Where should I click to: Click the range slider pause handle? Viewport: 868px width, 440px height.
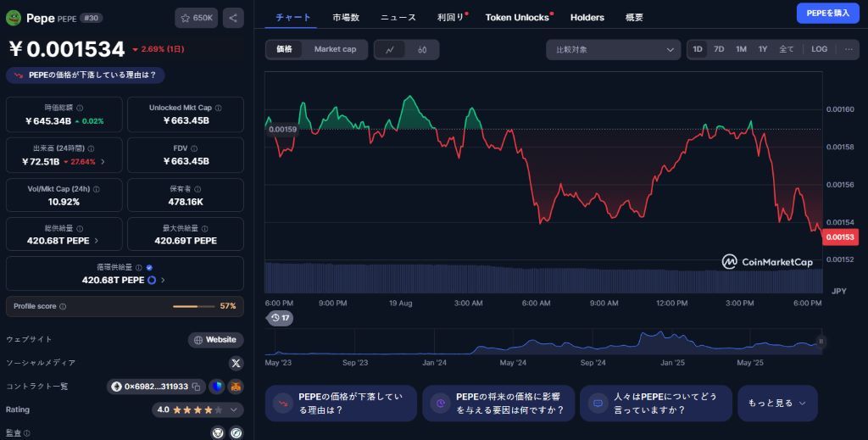821,342
